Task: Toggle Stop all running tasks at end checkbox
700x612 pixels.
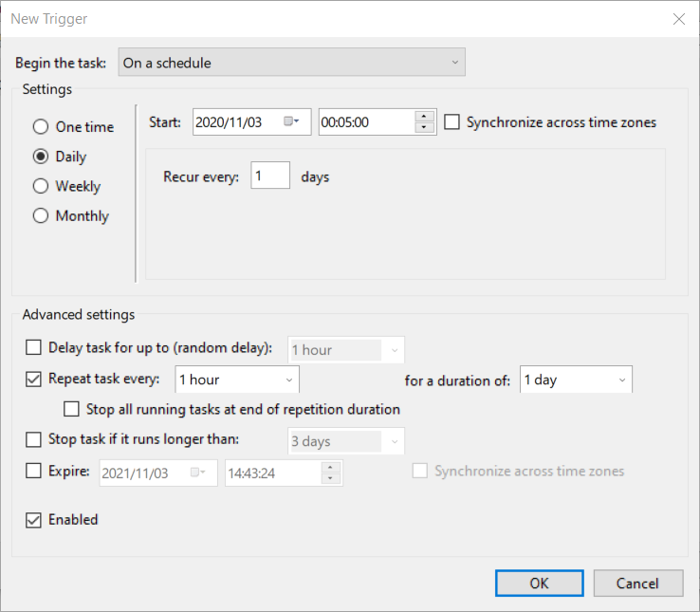Action: pyautogui.click(x=72, y=410)
